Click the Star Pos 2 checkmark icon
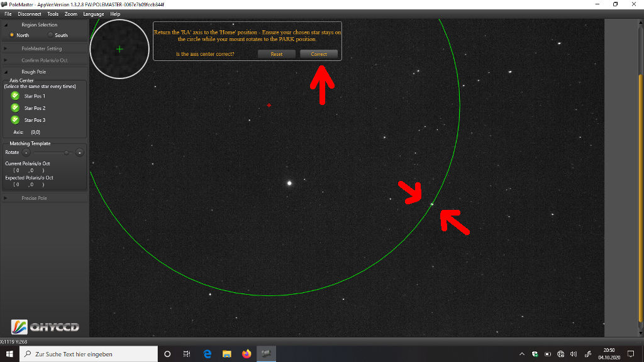Screen dimensions: 644x362 pyautogui.click(x=15, y=108)
